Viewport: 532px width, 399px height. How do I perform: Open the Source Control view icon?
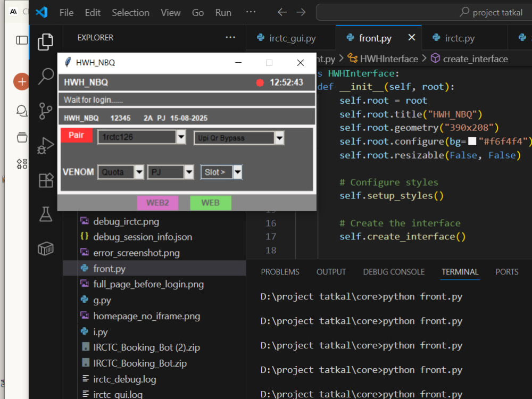(x=45, y=111)
